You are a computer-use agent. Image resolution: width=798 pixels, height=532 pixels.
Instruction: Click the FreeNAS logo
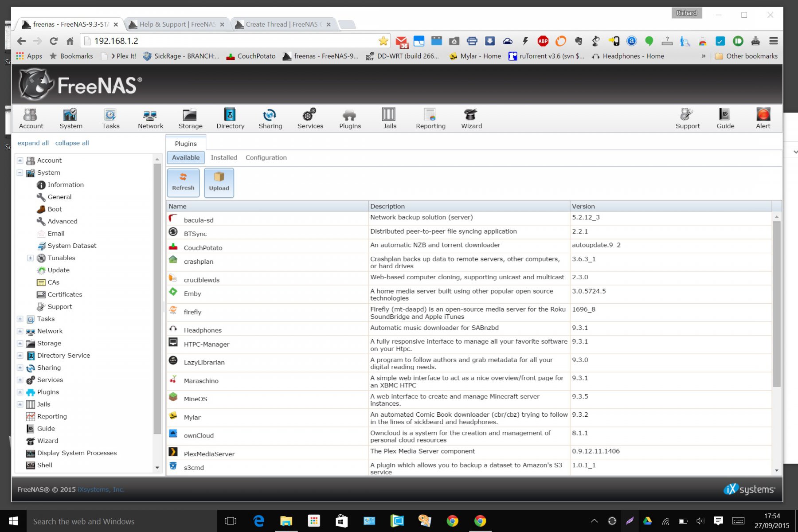tap(81, 84)
